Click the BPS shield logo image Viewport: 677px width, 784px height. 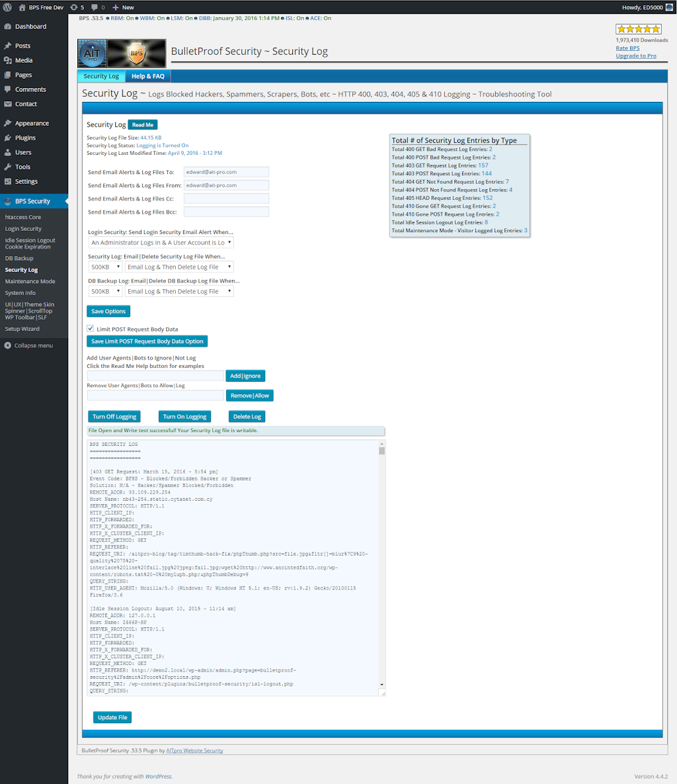click(136, 53)
